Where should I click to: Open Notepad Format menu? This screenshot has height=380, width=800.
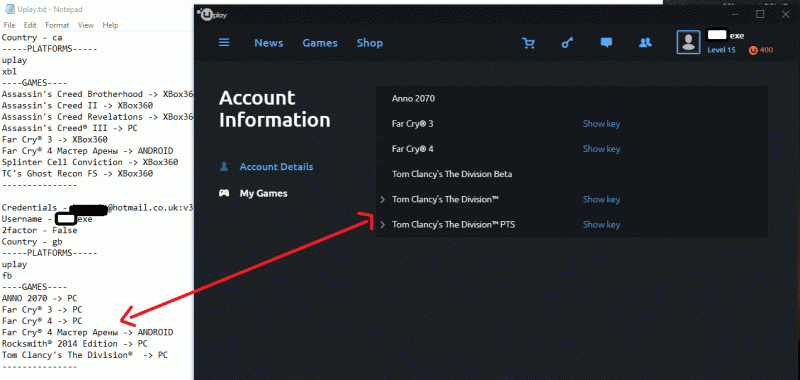coord(57,25)
